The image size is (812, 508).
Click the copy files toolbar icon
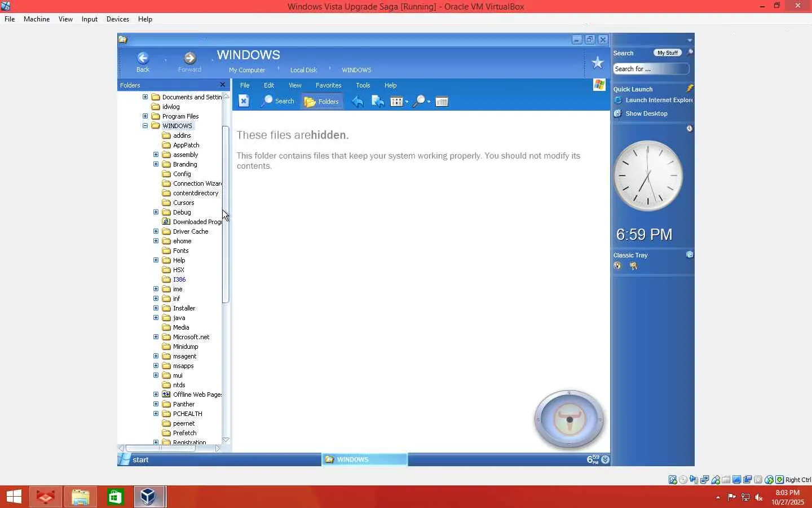[378, 102]
